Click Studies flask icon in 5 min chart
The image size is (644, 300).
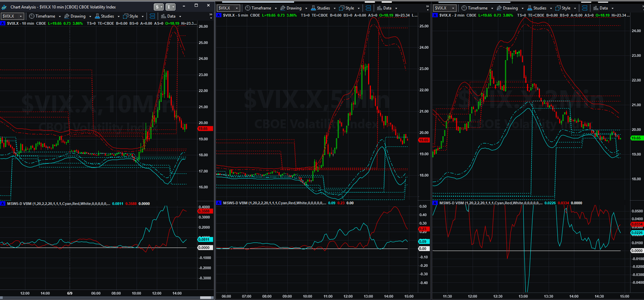[x=313, y=8]
